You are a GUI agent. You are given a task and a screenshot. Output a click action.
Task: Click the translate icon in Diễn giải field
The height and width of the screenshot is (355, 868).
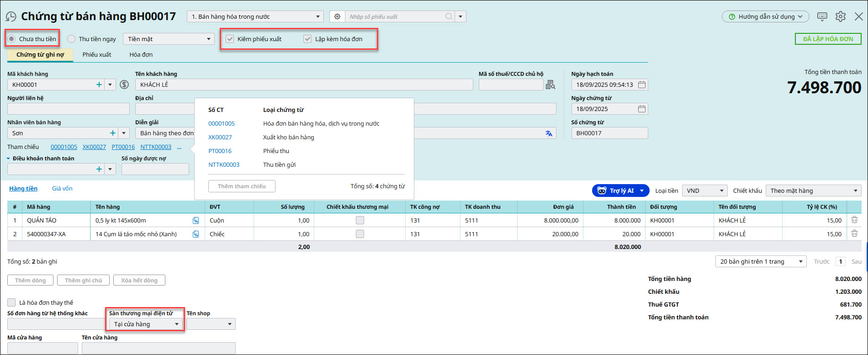point(549,133)
